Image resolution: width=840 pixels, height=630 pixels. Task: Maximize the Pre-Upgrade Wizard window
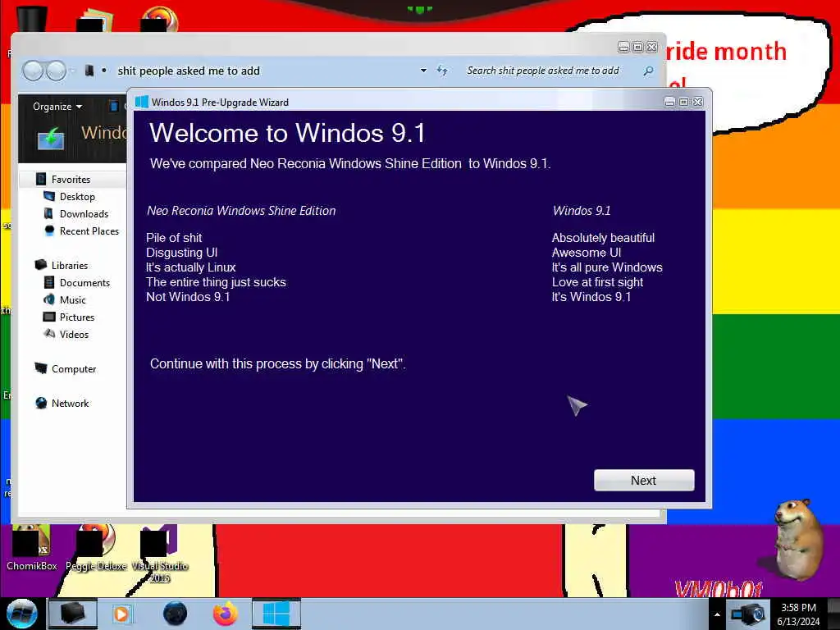click(683, 102)
